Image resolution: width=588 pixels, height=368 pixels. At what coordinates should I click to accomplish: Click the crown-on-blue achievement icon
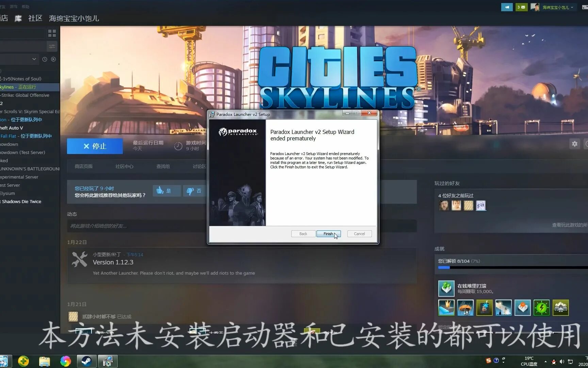(446, 308)
